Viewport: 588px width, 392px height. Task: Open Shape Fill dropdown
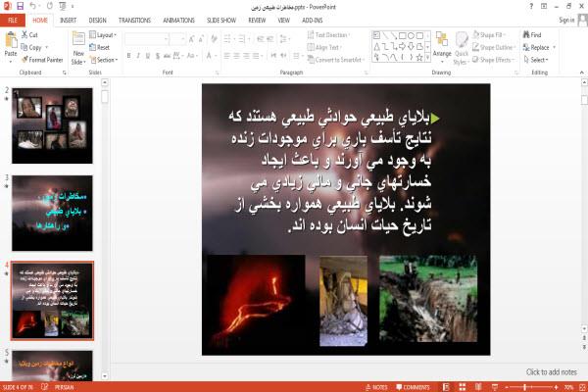coord(489,35)
